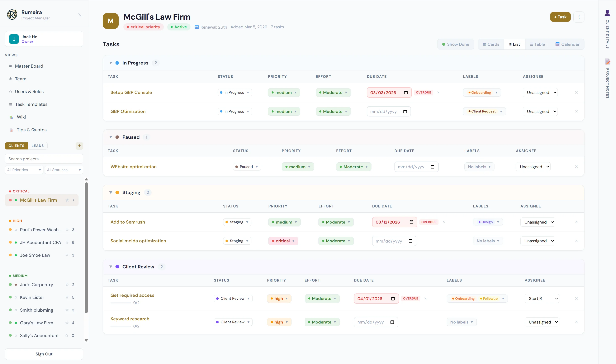Delete the WEbsite optimization task row

click(x=577, y=167)
